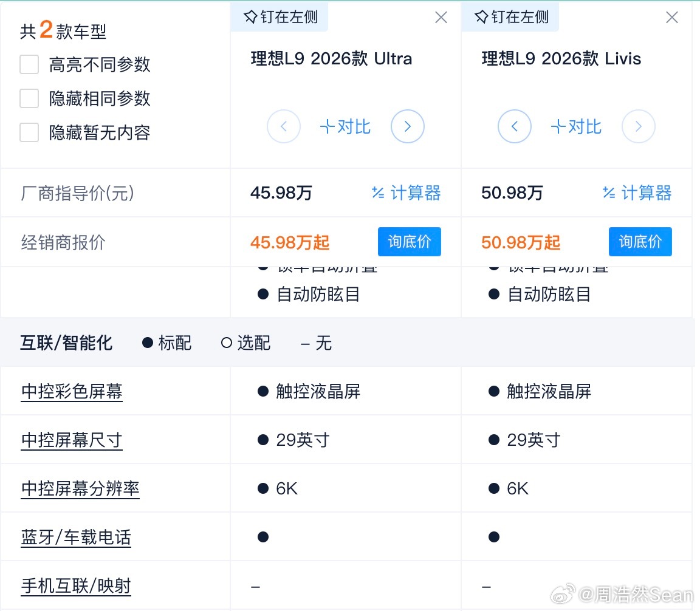Open the 中控屏幕尺寸 parameter link

(x=72, y=440)
